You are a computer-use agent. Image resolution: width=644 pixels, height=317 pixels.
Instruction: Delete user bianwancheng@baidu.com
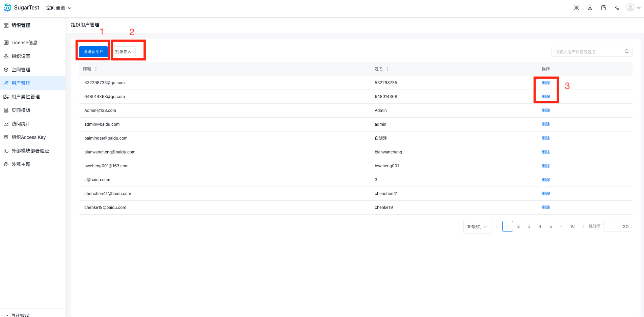pyautogui.click(x=546, y=152)
